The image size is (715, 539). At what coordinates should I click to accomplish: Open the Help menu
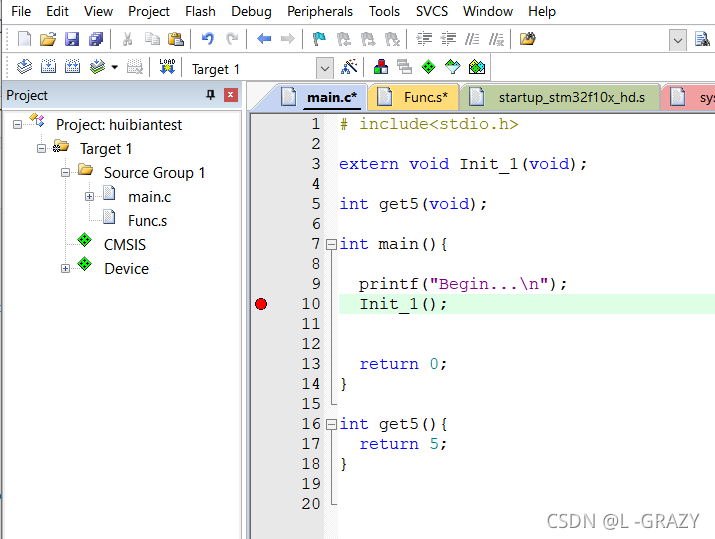pyautogui.click(x=542, y=11)
